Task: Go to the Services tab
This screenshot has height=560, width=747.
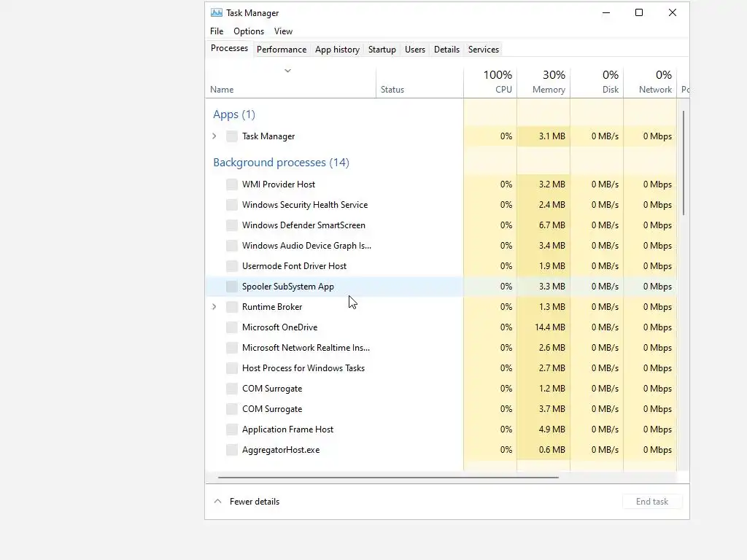Action: pos(484,50)
